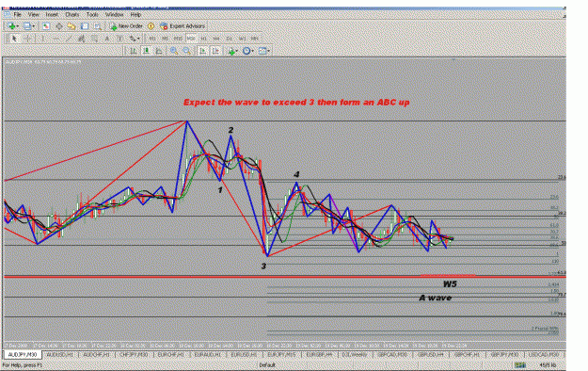Toggle the Expert Advisors button
588x371 pixels.
pos(183,26)
